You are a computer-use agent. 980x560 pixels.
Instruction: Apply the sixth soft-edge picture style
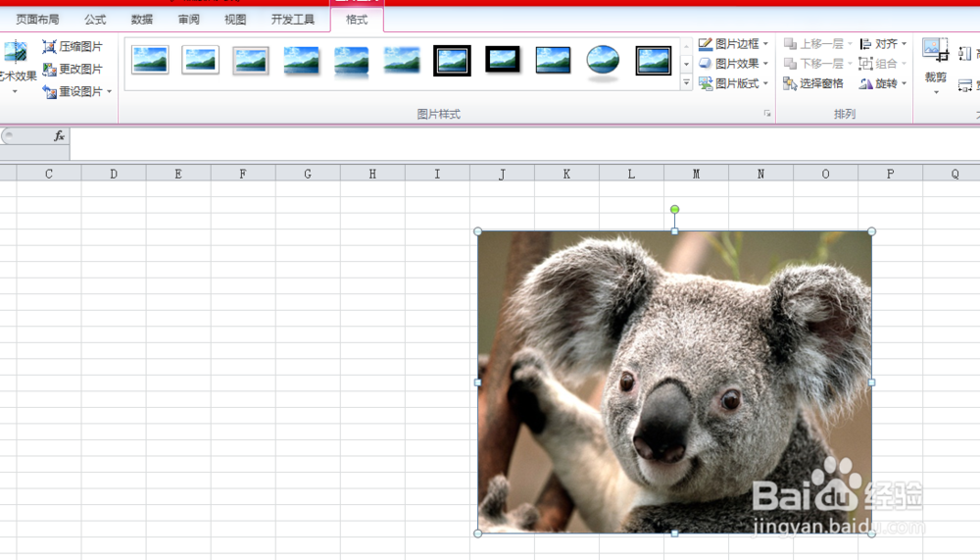click(402, 61)
